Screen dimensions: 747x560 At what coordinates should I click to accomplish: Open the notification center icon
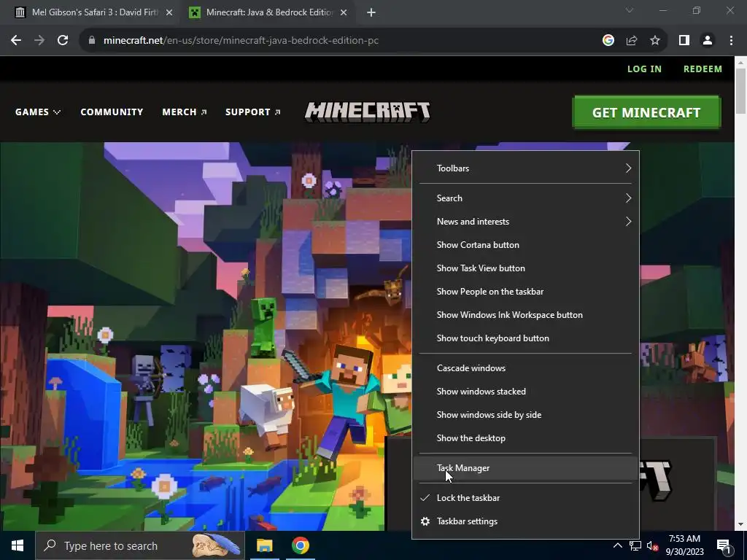(x=724, y=545)
